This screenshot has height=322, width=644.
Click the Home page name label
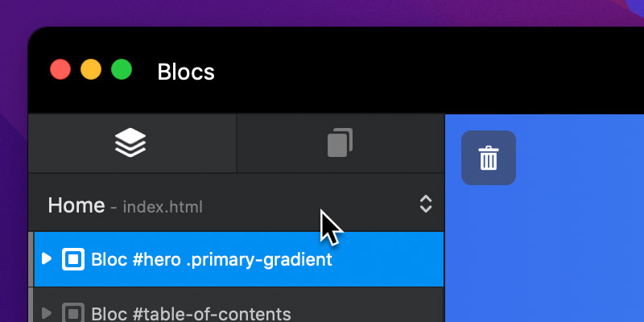click(76, 205)
